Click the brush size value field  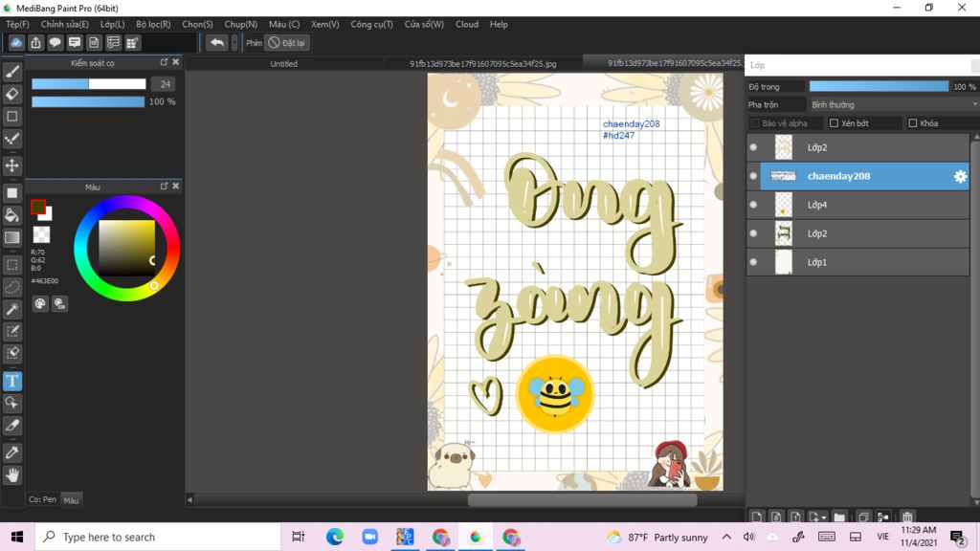165,84
